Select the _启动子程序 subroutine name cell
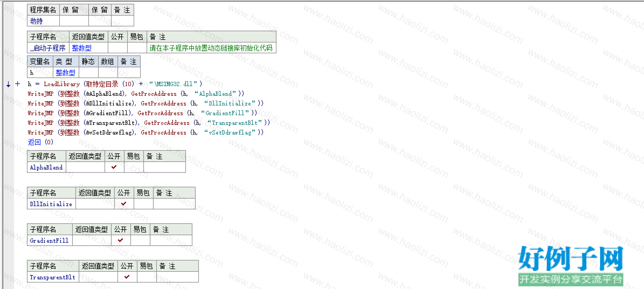This screenshot has height=289, width=644. point(48,48)
